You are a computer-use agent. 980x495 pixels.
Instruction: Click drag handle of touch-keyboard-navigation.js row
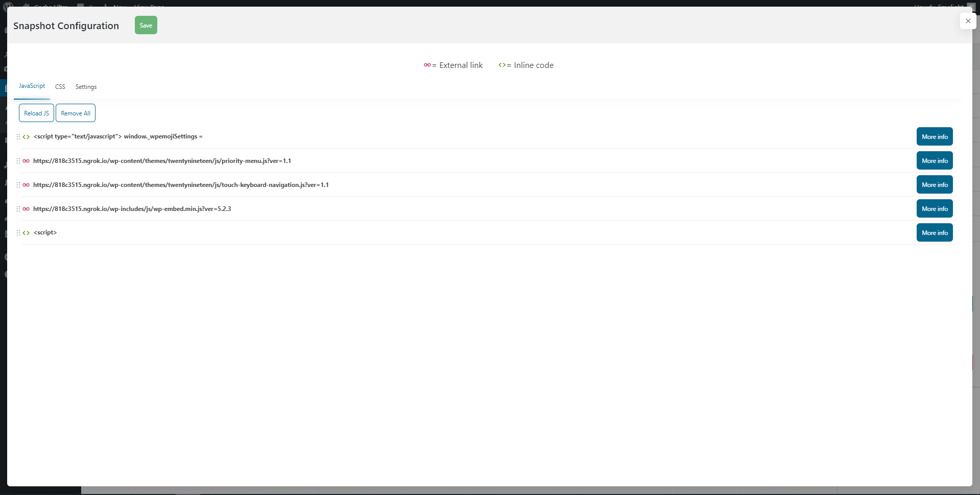coord(18,185)
